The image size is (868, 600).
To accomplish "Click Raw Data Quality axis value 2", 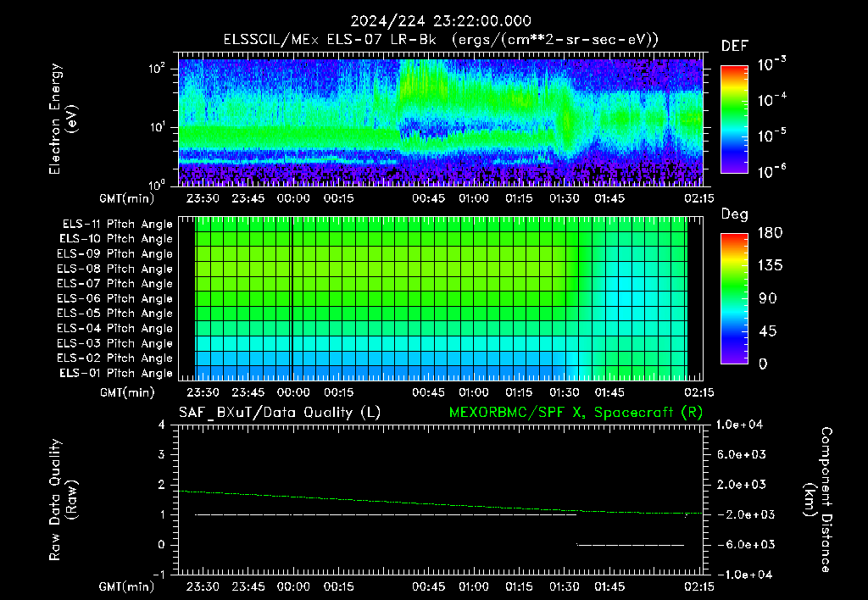I will (x=162, y=484).
